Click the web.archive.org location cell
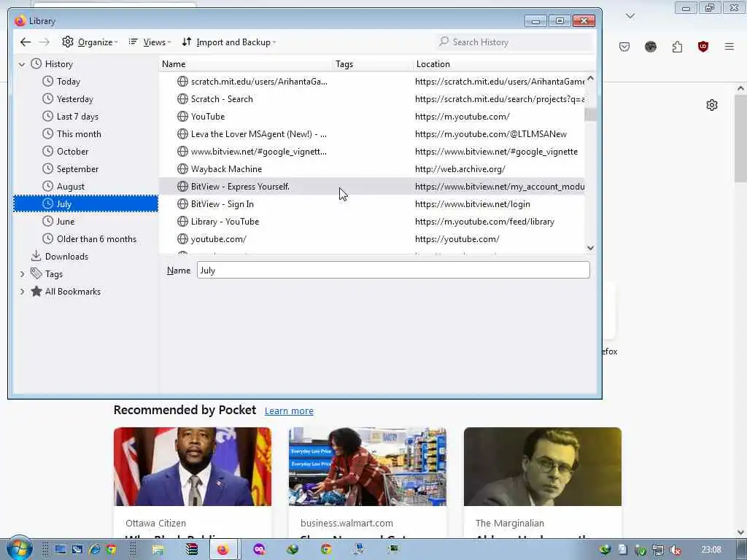747x560 pixels. (460, 169)
